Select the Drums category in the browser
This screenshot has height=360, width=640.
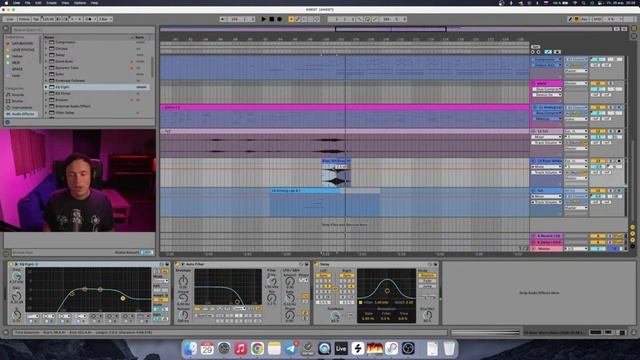17,101
